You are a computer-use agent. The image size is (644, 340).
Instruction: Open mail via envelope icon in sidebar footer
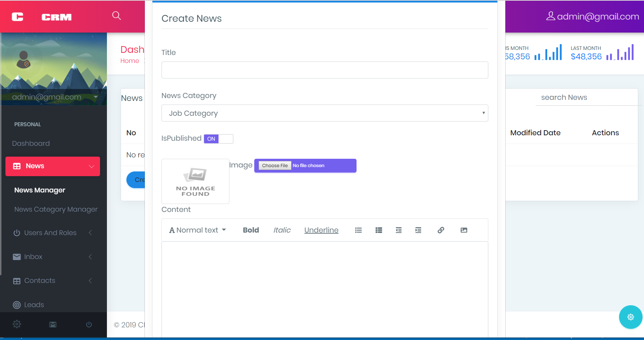[52, 324]
